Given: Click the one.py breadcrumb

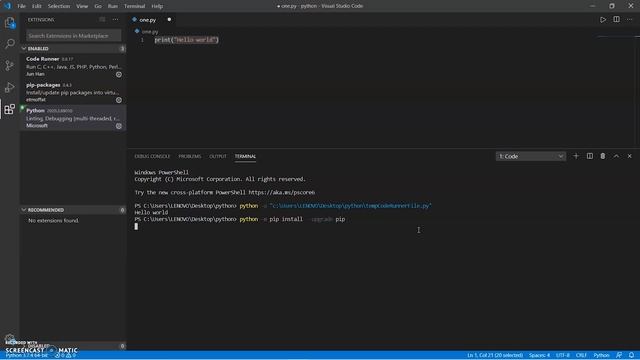Looking at the screenshot, I should point(150,31).
